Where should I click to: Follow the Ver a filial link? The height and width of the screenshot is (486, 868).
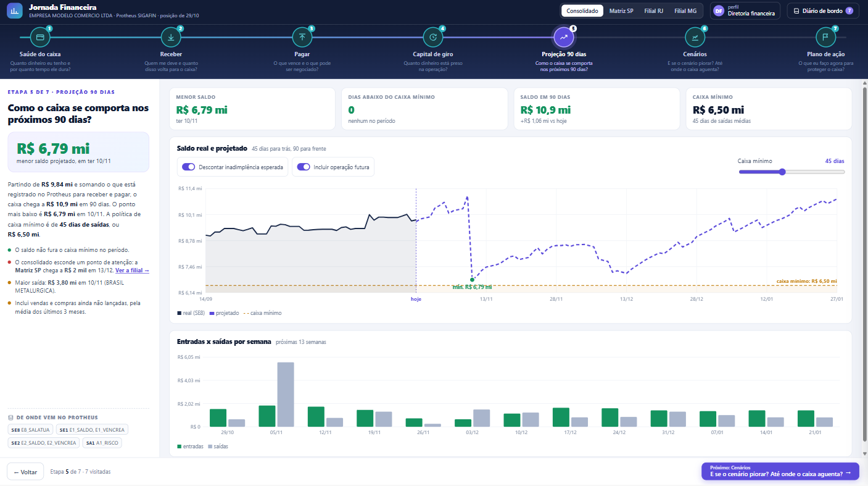coord(132,270)
